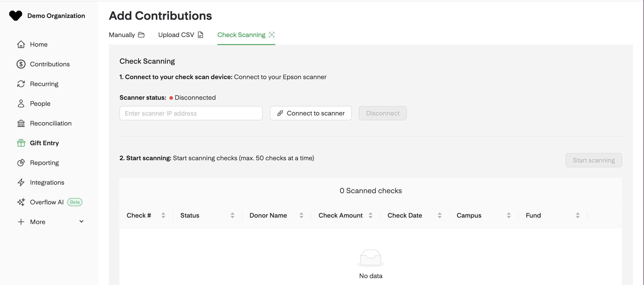
Task: Click the Demo Organization heart logo
Action: pos(15,15)
